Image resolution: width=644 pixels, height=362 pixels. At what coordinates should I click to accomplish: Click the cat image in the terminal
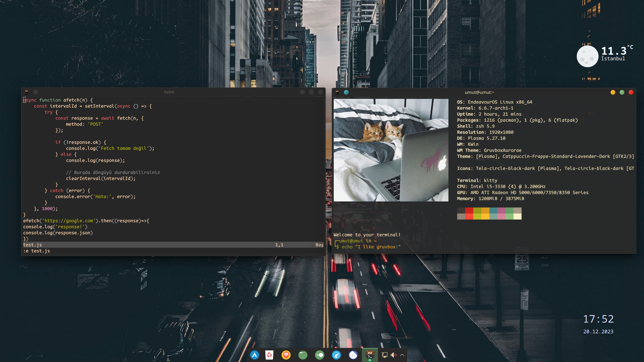pos(391,150)
